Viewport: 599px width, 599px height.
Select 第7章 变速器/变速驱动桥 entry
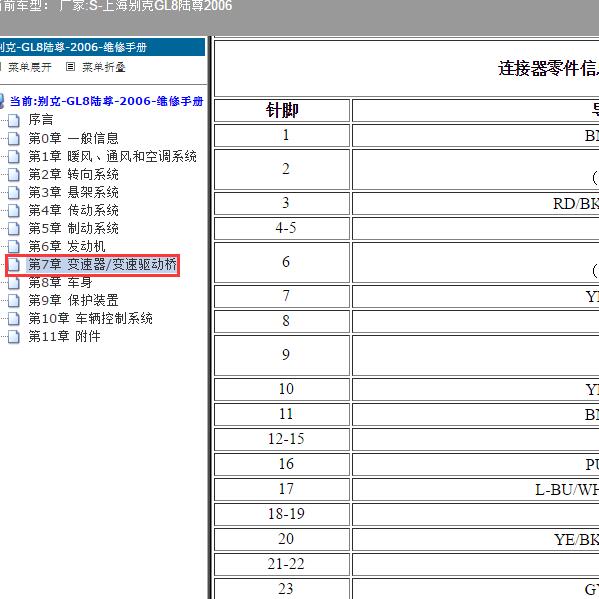[x=102, y=264]
